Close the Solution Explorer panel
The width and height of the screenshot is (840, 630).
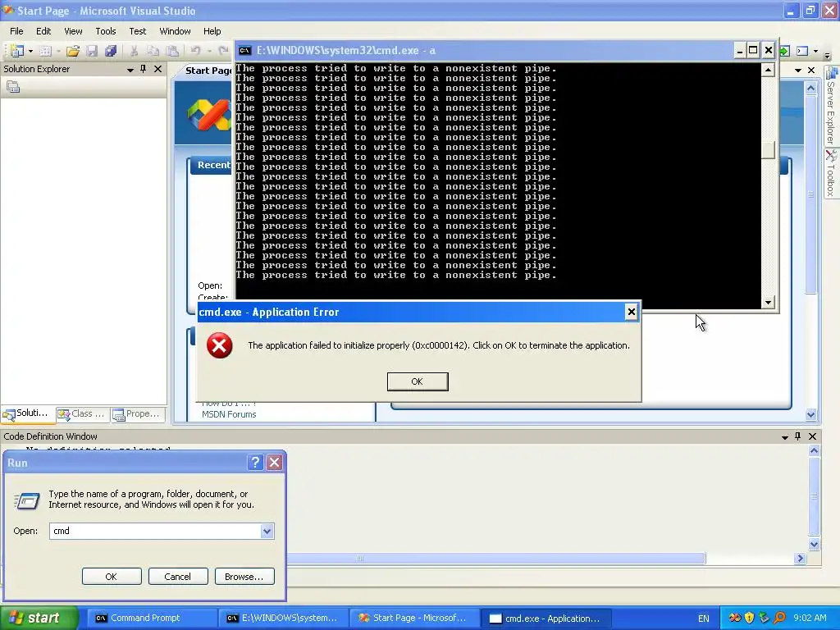pos(157,69)
